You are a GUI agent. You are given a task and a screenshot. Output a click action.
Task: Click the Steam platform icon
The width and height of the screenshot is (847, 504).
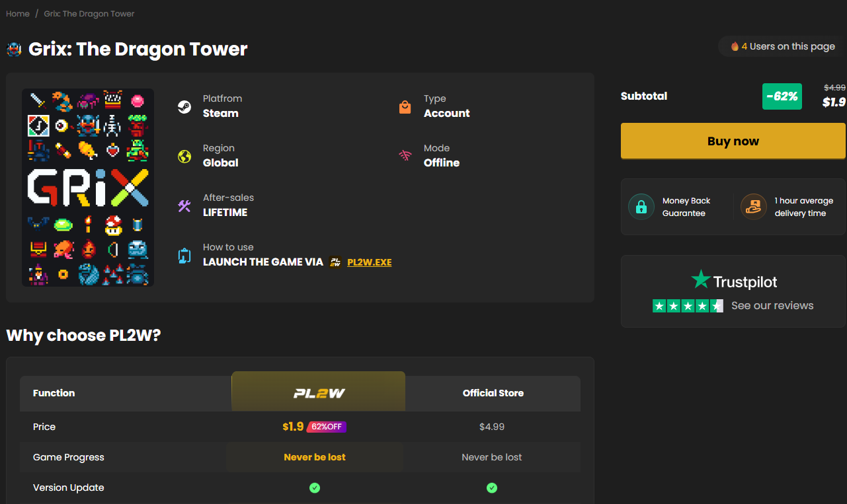click(x=184, y=106)
